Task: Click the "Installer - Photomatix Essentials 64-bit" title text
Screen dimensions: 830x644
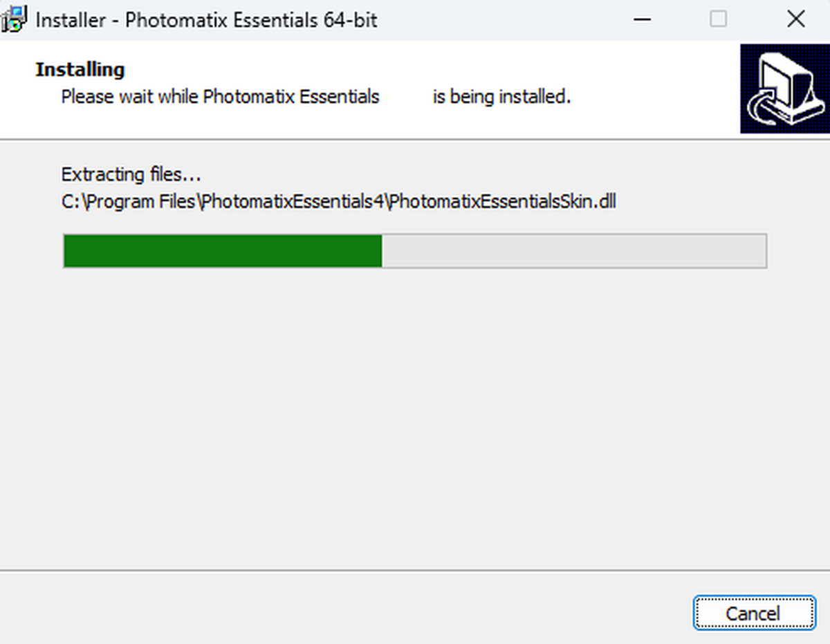Action: (206, 20)
